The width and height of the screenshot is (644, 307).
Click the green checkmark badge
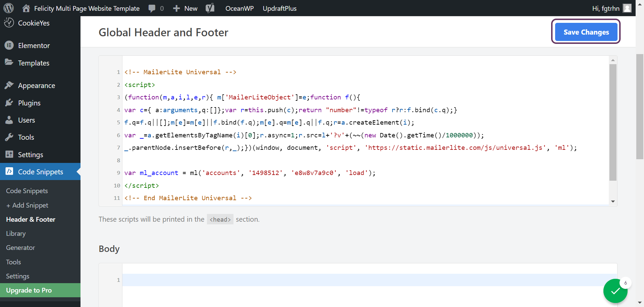(615, 291)
